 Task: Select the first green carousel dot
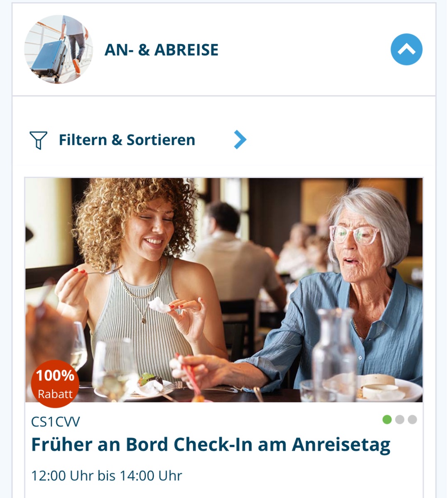[387, 420]
